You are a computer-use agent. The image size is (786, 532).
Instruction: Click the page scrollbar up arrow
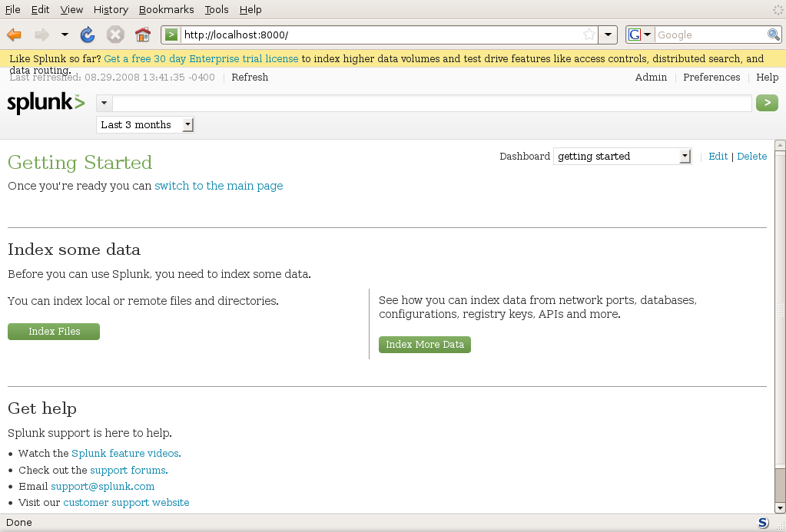click(780, 145)
